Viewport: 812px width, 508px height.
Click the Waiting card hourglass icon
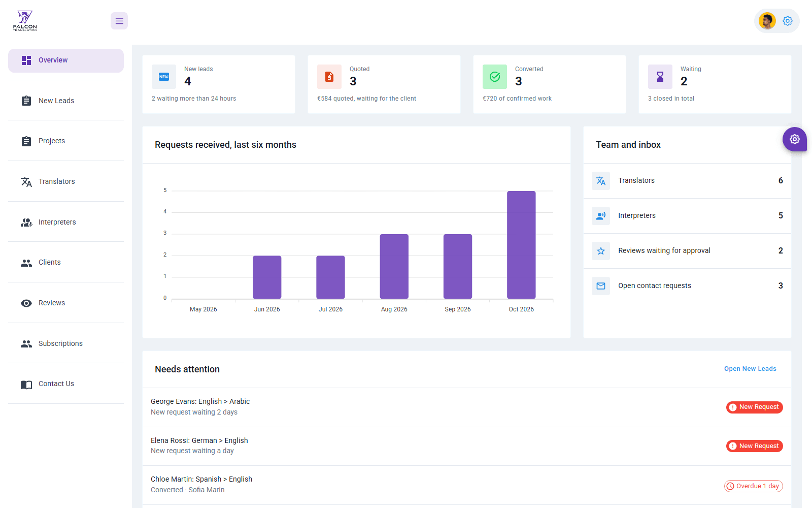(660, 77)
